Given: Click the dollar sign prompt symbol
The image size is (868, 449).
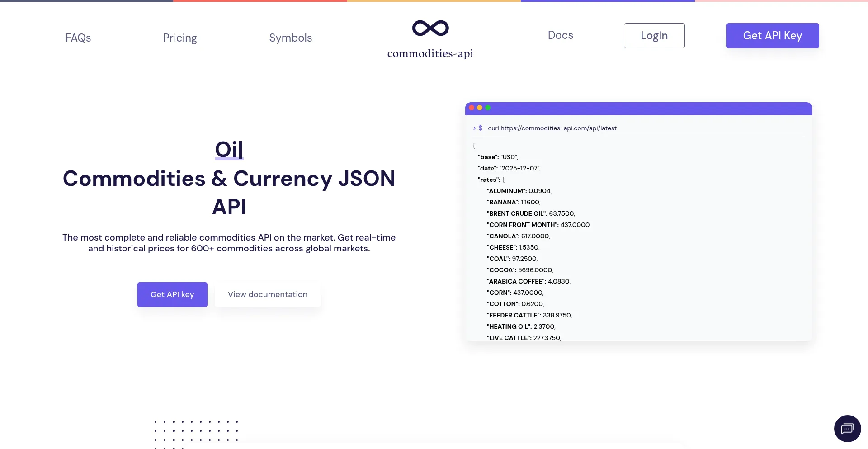Looking at the screenshot, I should coord(481,128).
